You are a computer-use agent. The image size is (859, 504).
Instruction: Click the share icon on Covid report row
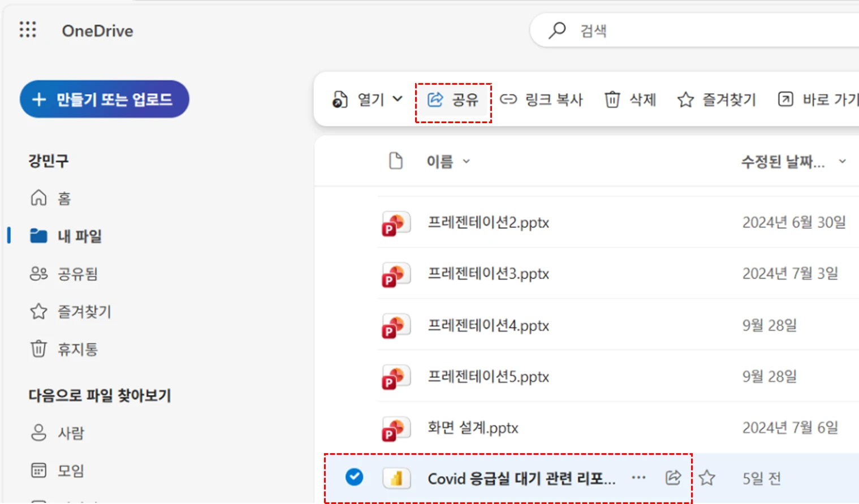(x=672, y=478)
